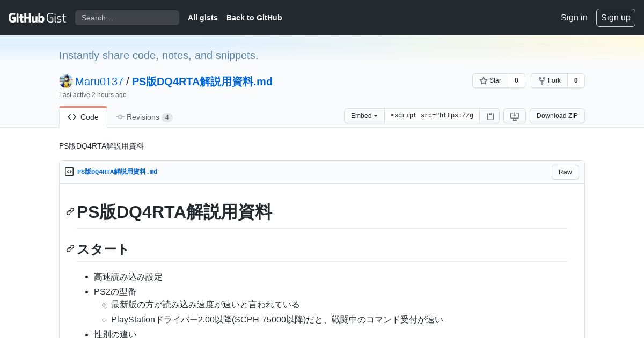The width and height of the screenshot is (644, 338).
Task: Sign in to GitHub
Action: click(574, 18)
